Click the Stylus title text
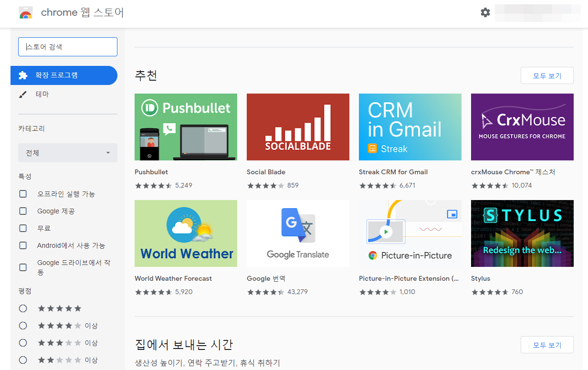Viewport: 588px width, 370px height. coord(481,278)
